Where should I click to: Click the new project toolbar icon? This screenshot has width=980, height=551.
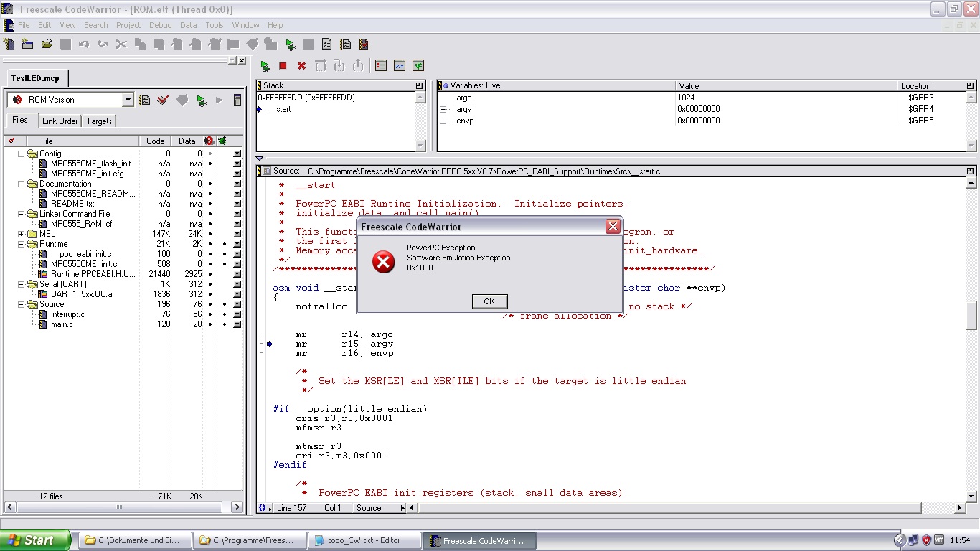click(28, 44)
